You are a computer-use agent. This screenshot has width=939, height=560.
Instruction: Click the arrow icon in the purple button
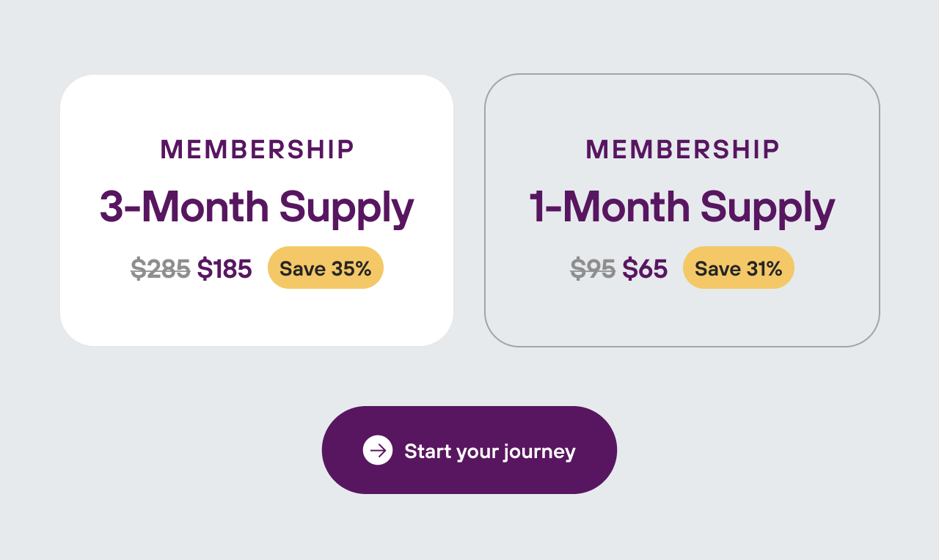tap(378, 450)
